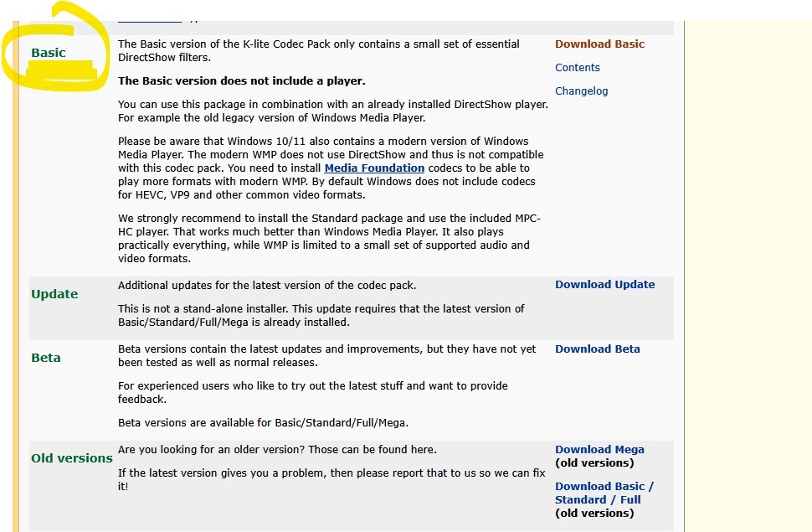Image resolution: width=812 pixels, height=532 pixels.
Task: Open Download Basic / Standard / Full link
Action: (x=604, y=493)
